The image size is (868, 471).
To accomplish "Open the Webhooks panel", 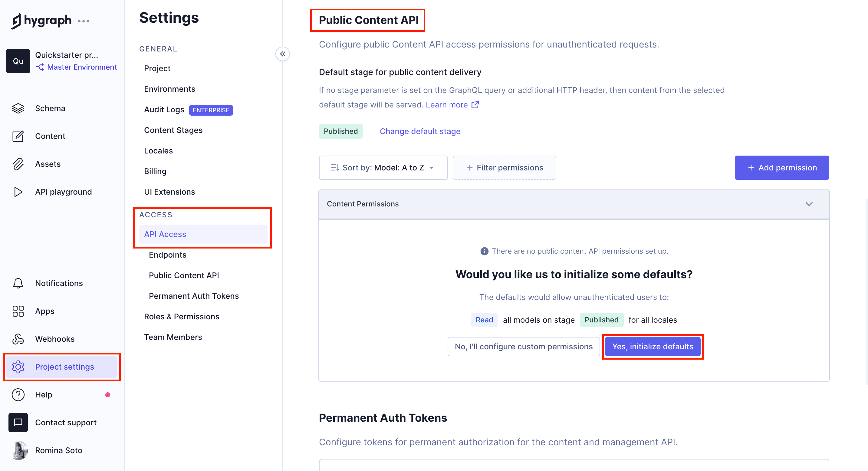I will pyautogui.click(x=54, y=339).
